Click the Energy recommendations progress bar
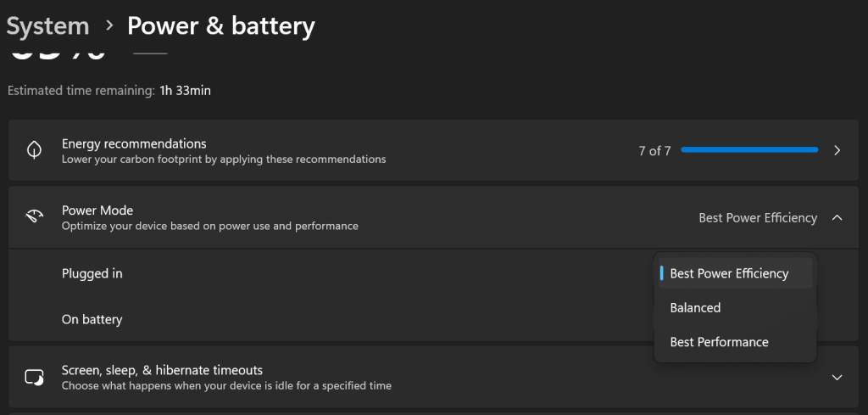 (749, 150)
